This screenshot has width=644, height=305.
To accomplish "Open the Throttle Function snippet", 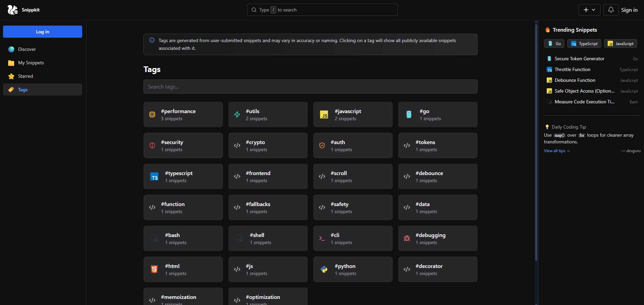I will [x=592, y=69].
